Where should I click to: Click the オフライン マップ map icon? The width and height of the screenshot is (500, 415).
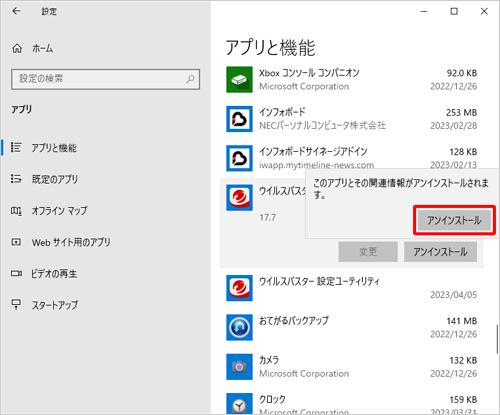tap(16, 211)
